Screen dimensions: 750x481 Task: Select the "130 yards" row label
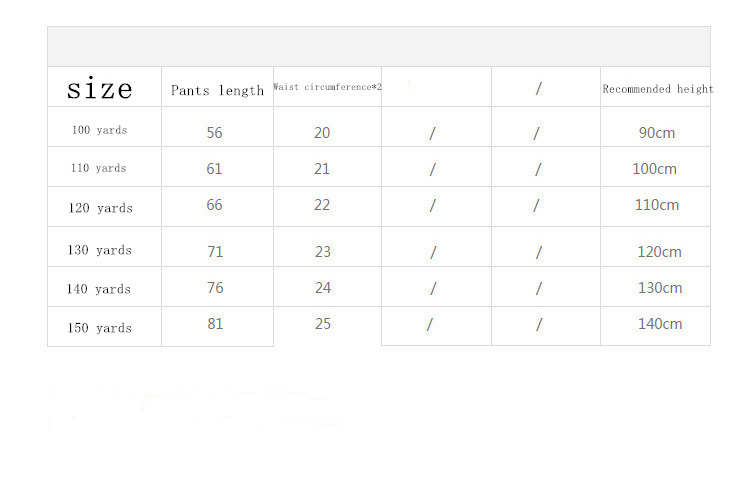point(100,250)
